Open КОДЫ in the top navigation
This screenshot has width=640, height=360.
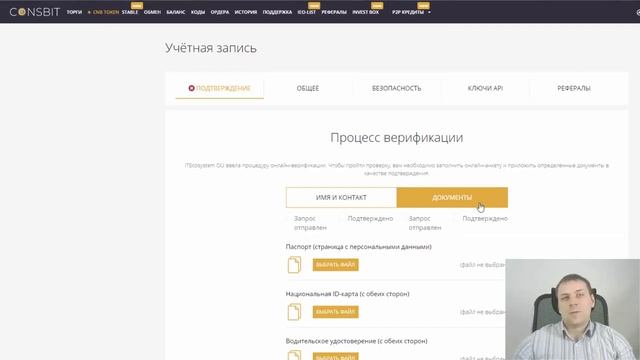click(x=198, y=12)
